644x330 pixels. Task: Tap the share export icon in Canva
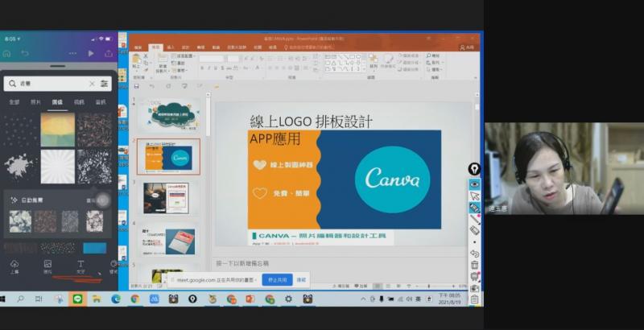pyautogui.click(x=109, y=54)
